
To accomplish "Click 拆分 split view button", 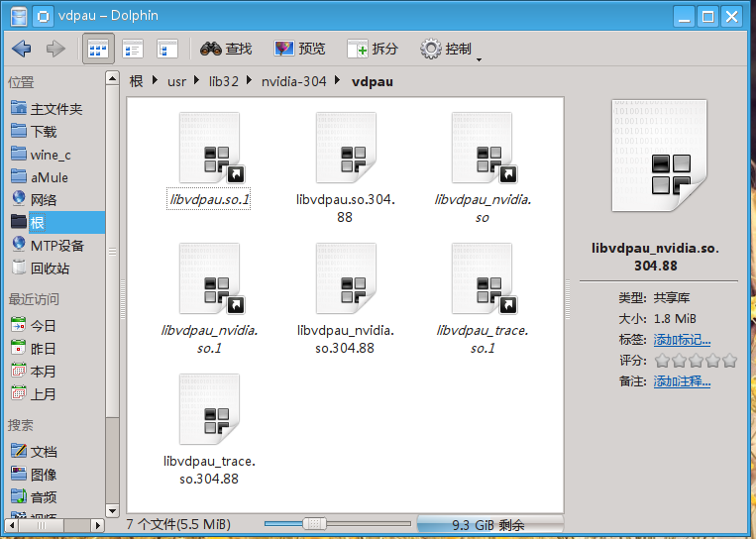I will (x=373, y=49).
